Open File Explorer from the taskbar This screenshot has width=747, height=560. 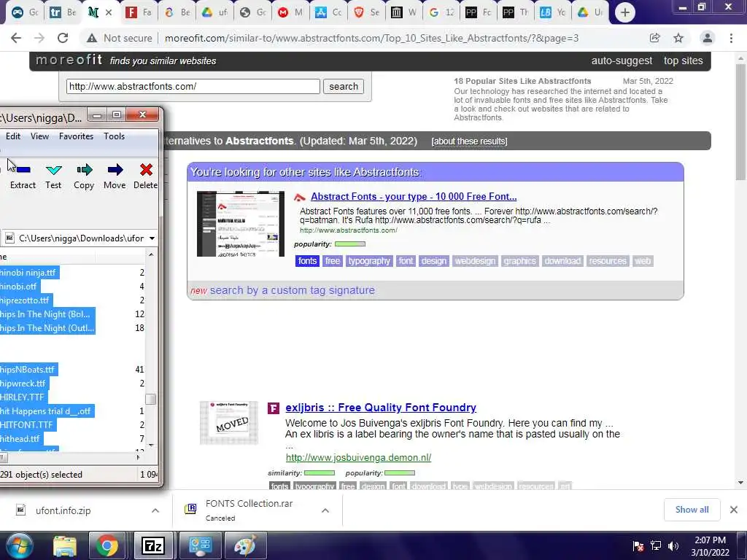point(65,545)
